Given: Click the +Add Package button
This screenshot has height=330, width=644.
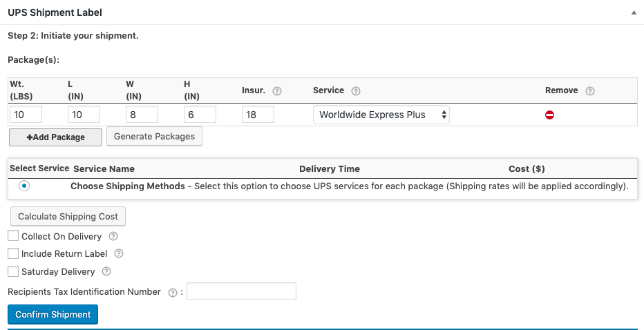Looking at the screenshot, I should [55, 137].
